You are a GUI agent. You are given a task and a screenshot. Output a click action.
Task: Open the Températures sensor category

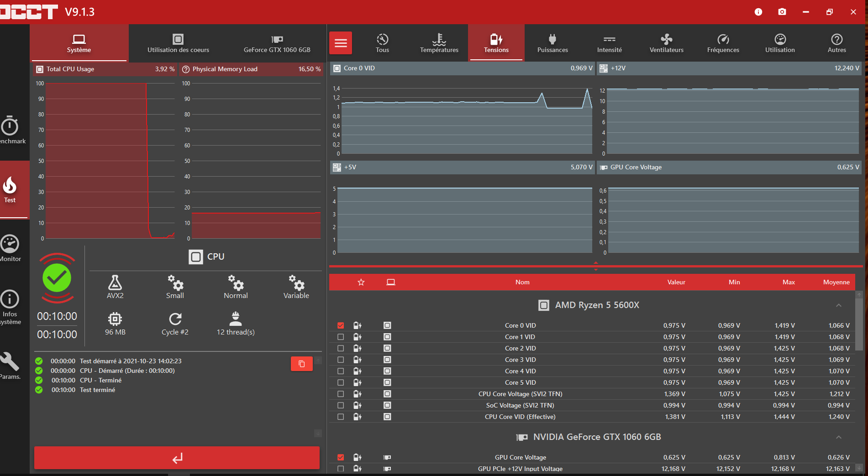tap(439, 43)
